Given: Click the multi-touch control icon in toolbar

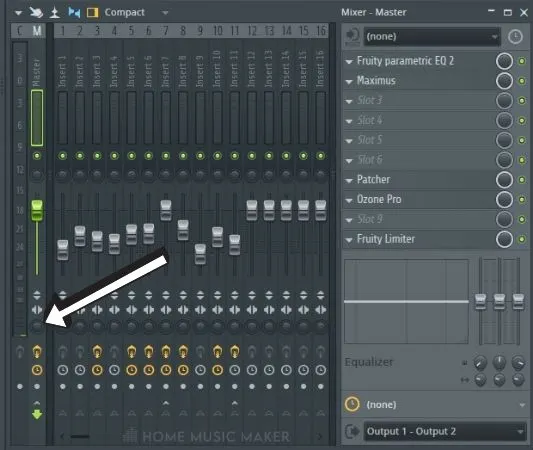Looking at the screenshot, I should tap(36, 12).
